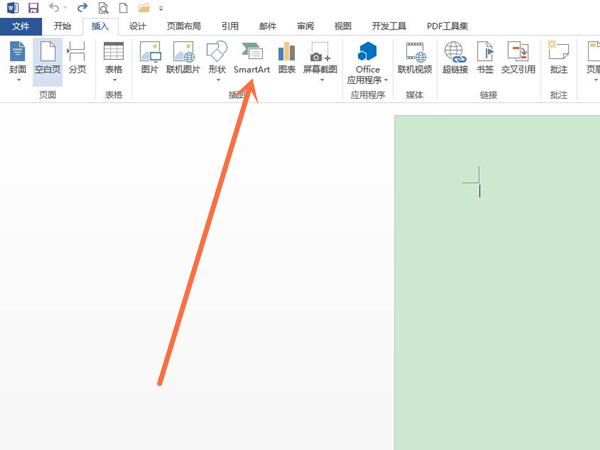This screenshot has width=600, height=450.
Task: Open the 交叉引用 cross-reference tool
Action: 517,58
